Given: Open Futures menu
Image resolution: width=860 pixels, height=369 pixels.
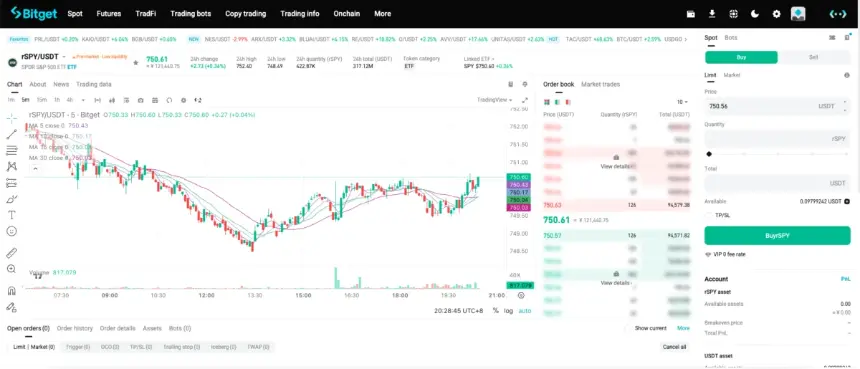Looking at the screenshot, I should (109, 14).
